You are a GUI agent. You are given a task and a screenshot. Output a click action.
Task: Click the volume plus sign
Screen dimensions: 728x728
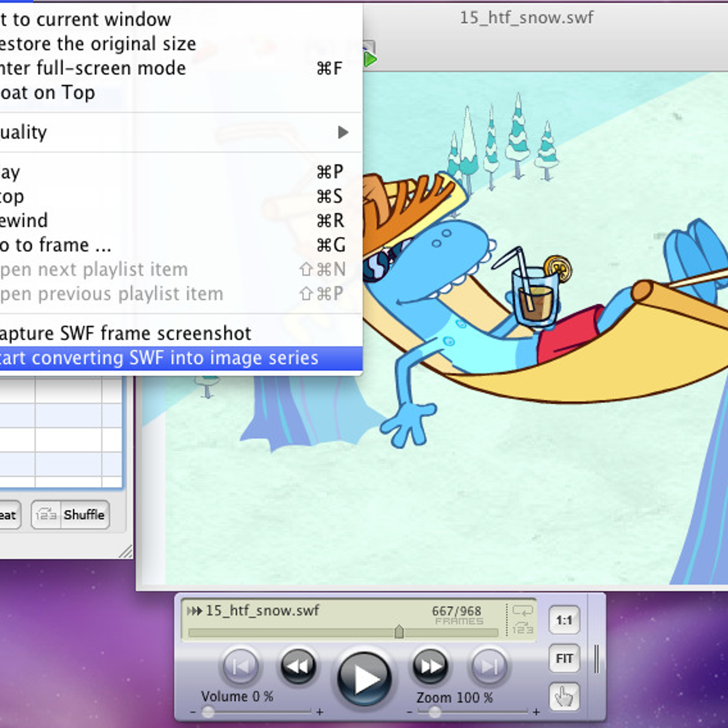(320, 712)
